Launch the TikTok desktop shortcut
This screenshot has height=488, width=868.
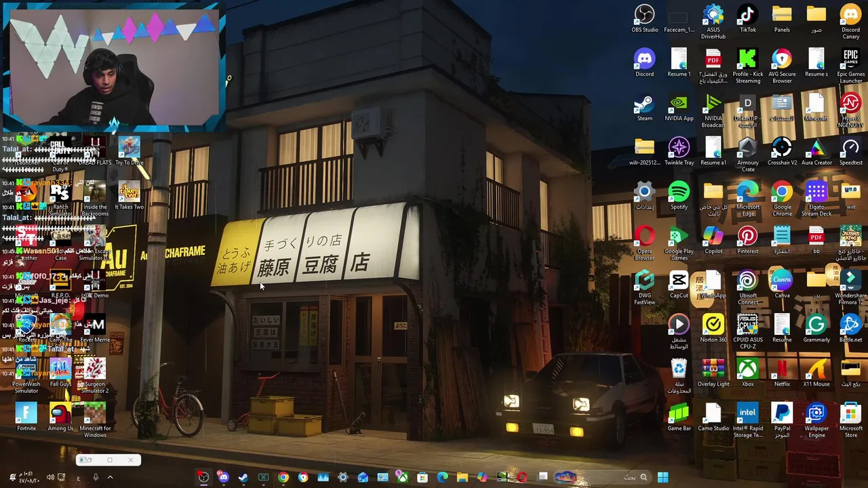(747, 19)
